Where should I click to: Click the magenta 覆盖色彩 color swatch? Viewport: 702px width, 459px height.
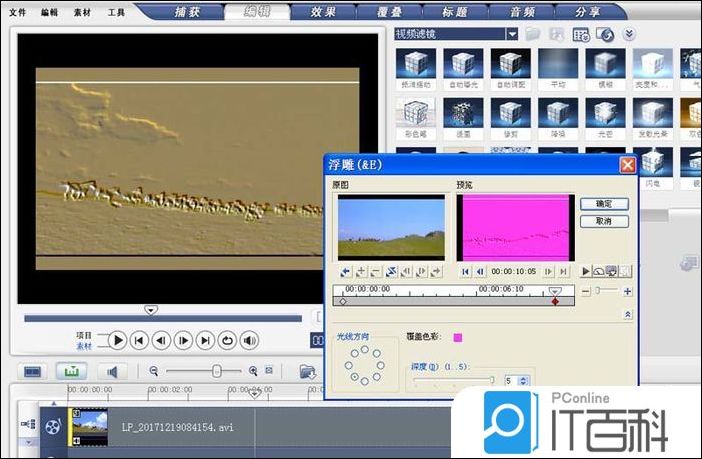point(459,337)
